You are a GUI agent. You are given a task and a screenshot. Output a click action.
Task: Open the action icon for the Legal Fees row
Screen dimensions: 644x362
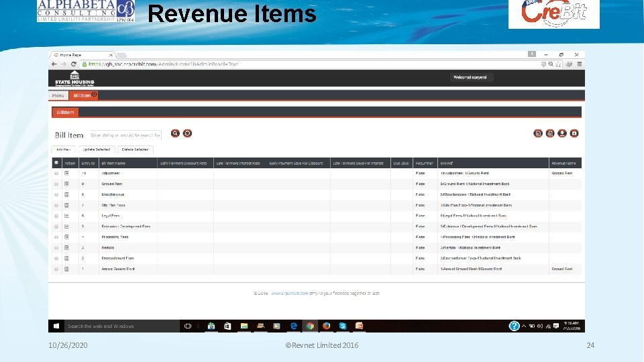pyautogui.click(x=66, y=216)
